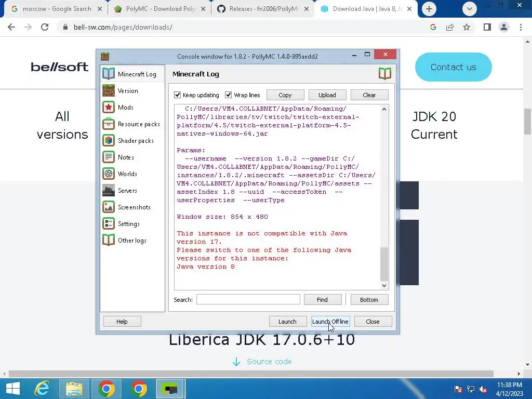Click the muted volume tray icon
The image size is (532, 399).
483,389
